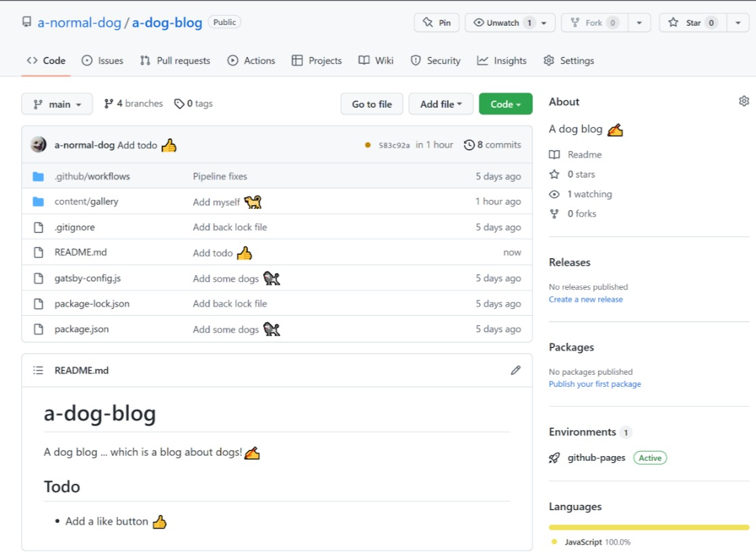Click the content/gallery folder icon
The width and height of the screenshot is (756, 559).
coord(38,201)
